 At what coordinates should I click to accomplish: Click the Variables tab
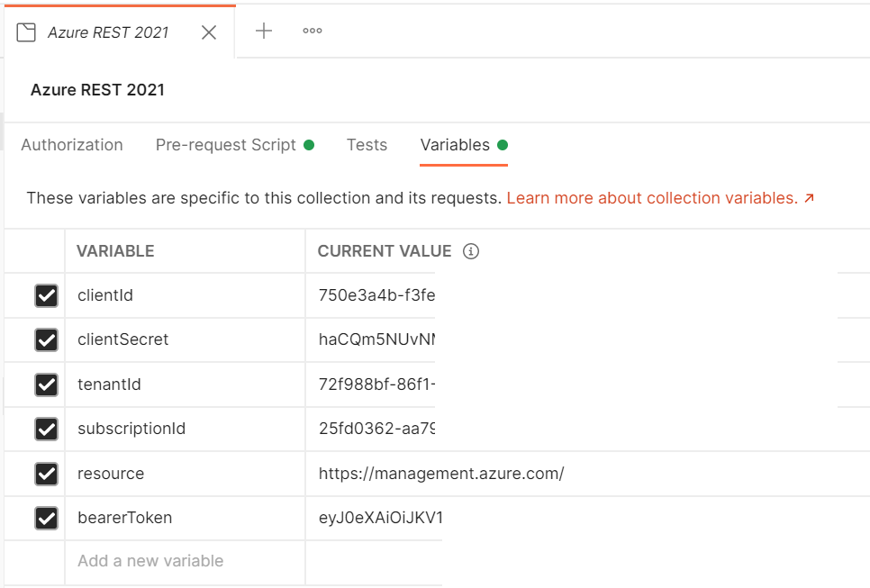click(x=456, y=145)
